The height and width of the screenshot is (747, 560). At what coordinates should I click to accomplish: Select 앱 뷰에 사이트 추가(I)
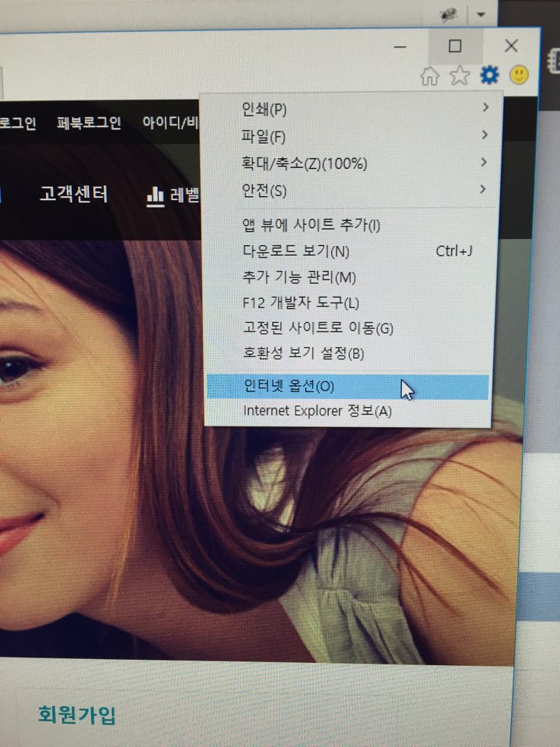point(350,224)
